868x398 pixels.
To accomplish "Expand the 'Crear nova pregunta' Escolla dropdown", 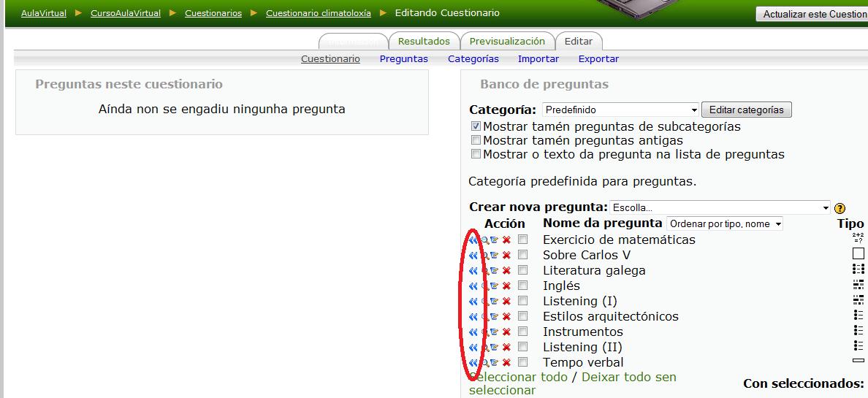I will click(x=720, y=207).
